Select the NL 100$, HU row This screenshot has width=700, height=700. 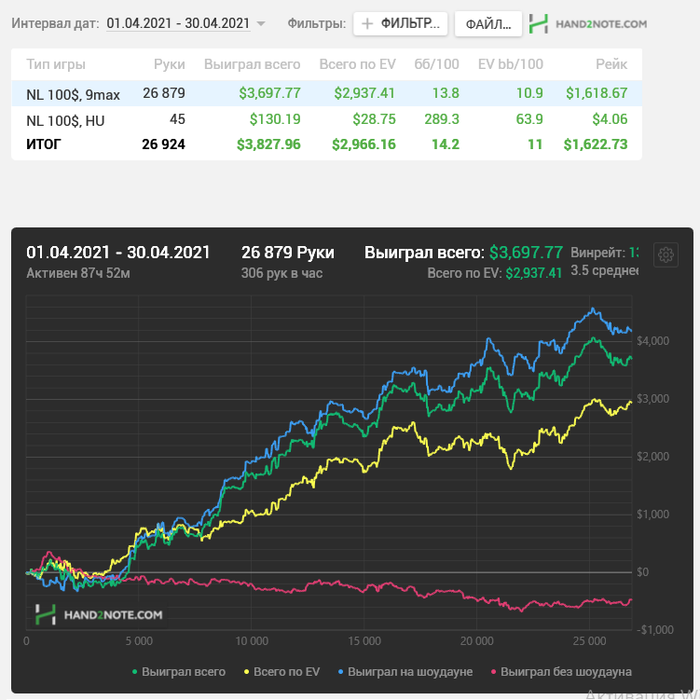coord(327,119)
